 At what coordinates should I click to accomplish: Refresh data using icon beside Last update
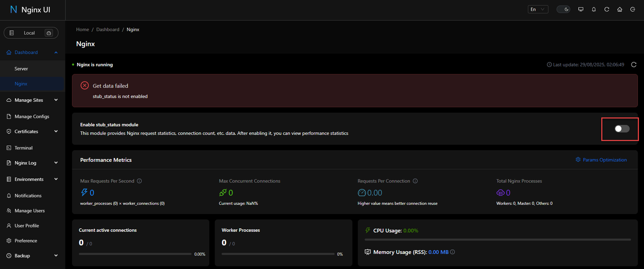click(x=634, y=65)
